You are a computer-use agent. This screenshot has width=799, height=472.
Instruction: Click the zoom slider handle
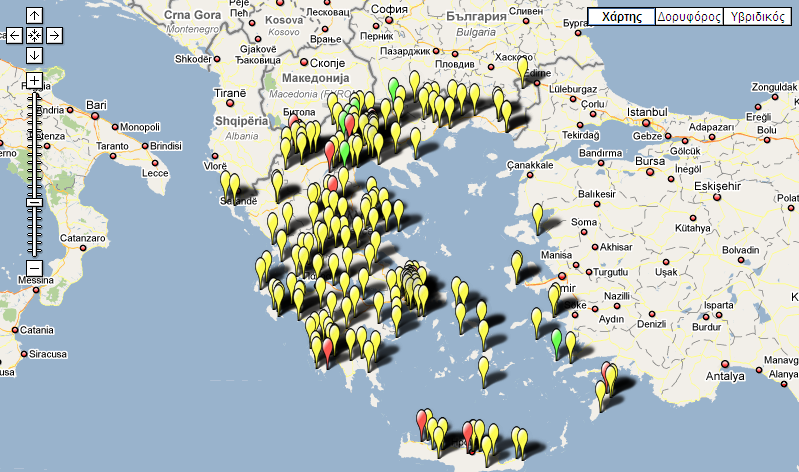34,203
